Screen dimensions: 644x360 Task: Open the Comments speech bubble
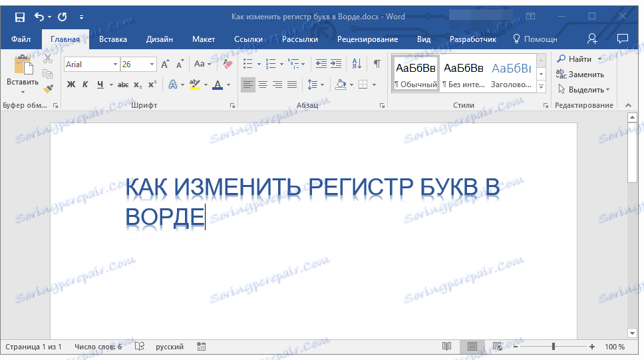coord(623,39)
